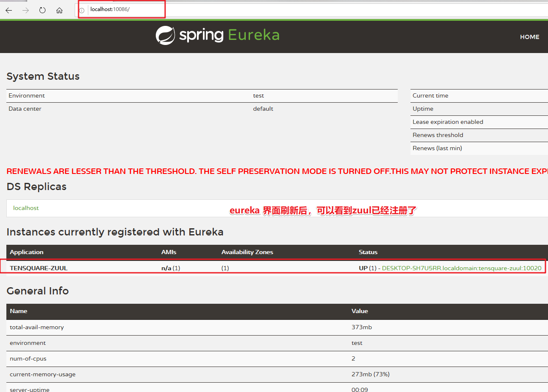Image resolution: width=548 pixels, height=392 pixels.
Task: Click the 273mb (73%) value
Action: click(371, 374)
